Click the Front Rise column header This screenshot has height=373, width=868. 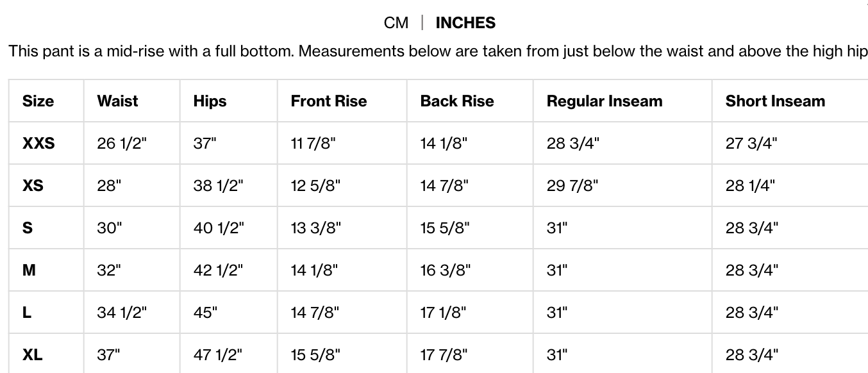coord(328,101)
